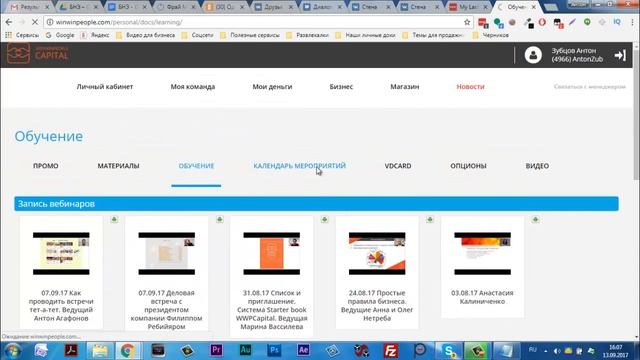The width and height of the screenshot is (640, 360).
Task: Open webinar title 07.09.17 Как проводить встречи
Action: (61, 305)
